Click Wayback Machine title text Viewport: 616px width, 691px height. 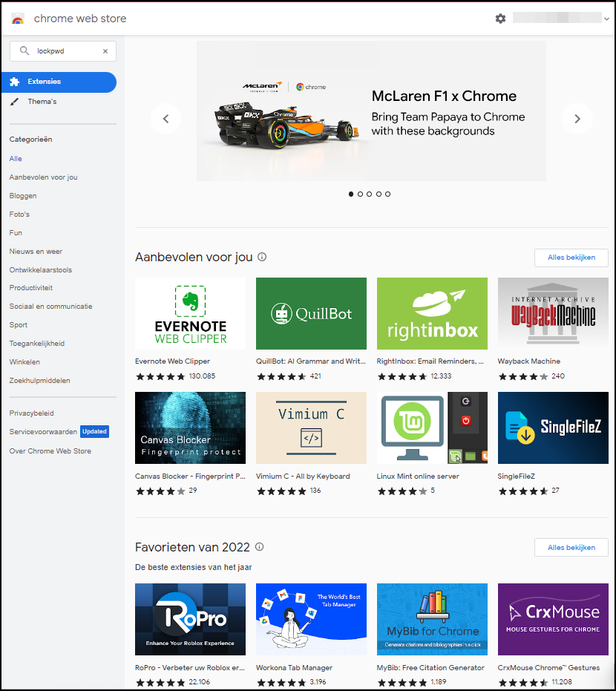coord(528,361)
